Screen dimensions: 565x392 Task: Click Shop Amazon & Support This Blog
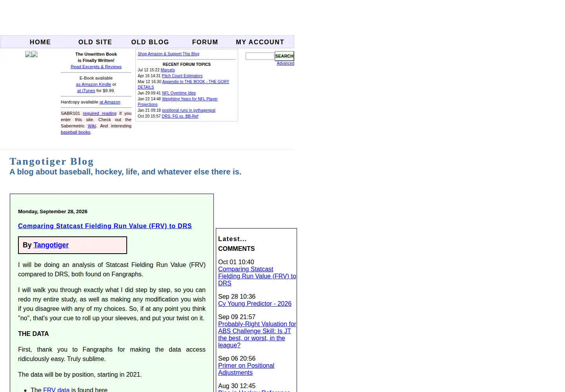[168, 54]
